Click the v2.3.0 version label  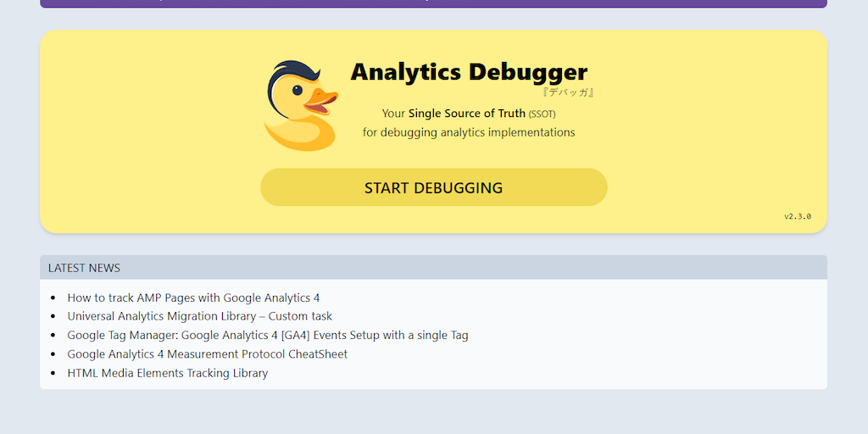[797, 216]
